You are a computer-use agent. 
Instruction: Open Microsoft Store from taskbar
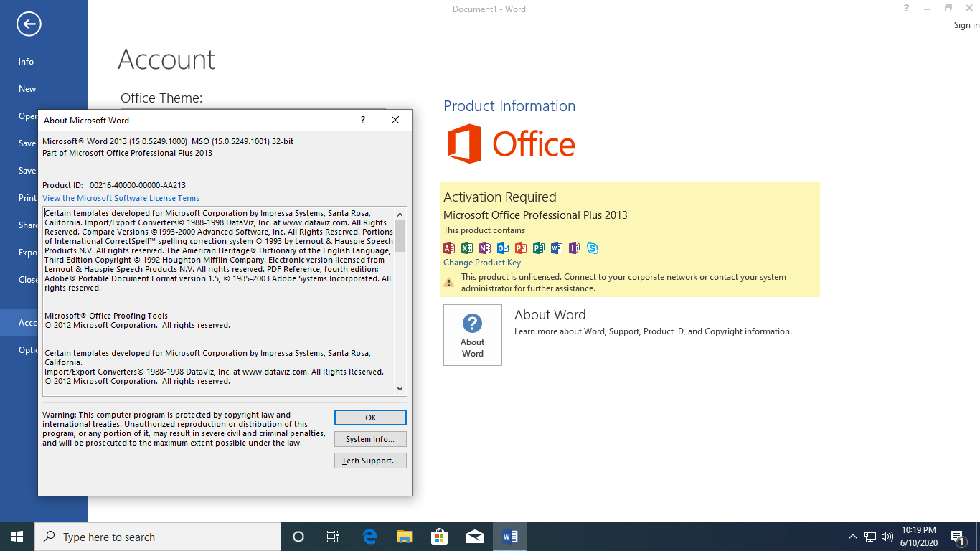tap(439, 537)
